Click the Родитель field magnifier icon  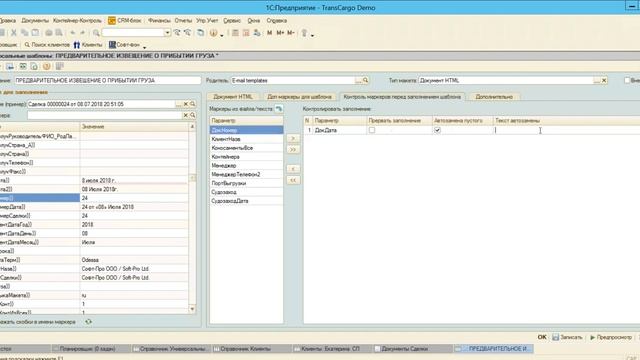[366, 80]
